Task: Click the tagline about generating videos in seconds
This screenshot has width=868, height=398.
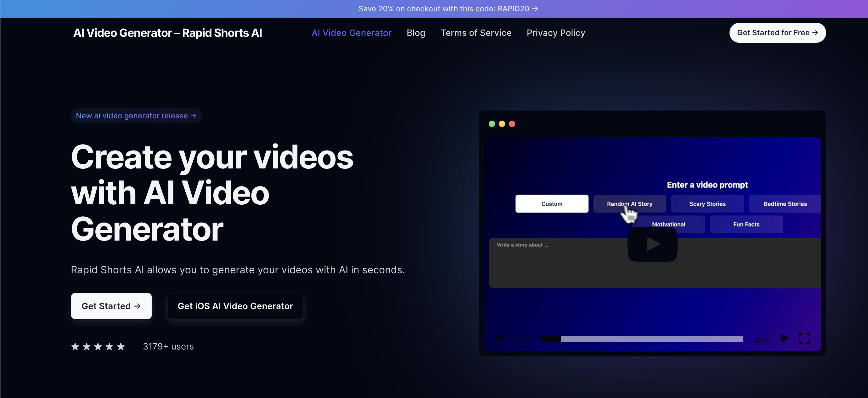Action: tap(238, 270)
